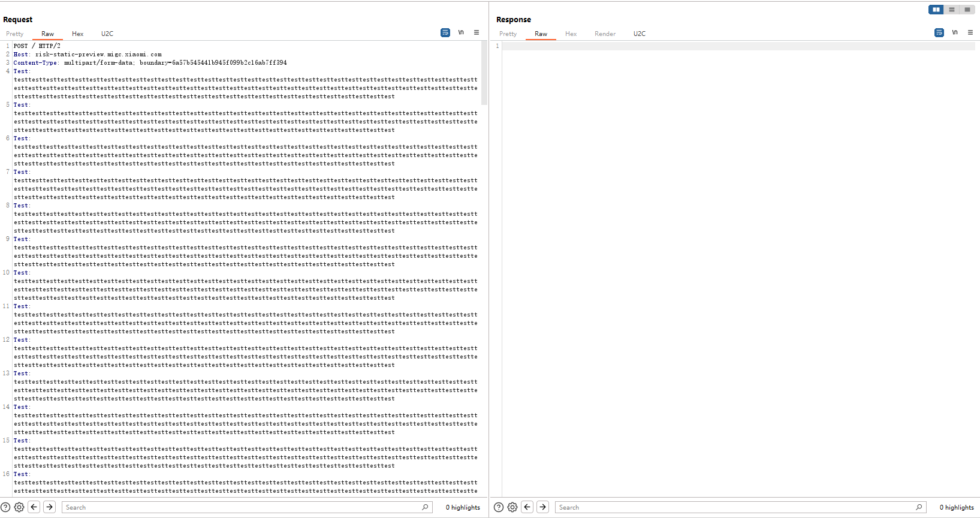Go to next match in Request search
The image size is (980, 518).
point(50,507)
